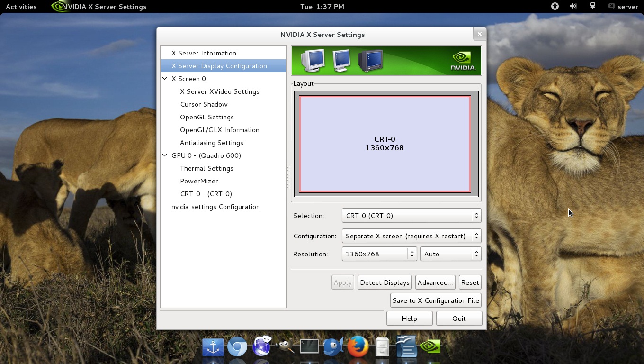Open Chromium browser from the dock

click(x=237, y=347)
